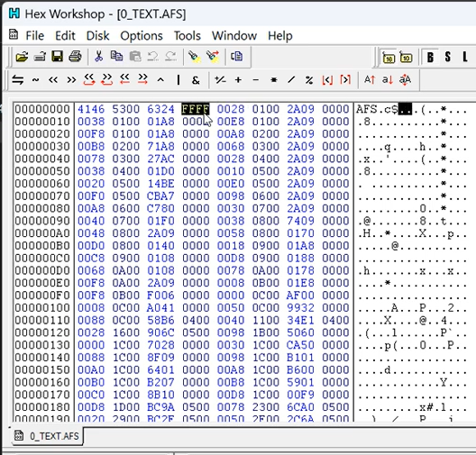
Task: Click the Multiply asterisk operation icon
Action: point(274,80)
